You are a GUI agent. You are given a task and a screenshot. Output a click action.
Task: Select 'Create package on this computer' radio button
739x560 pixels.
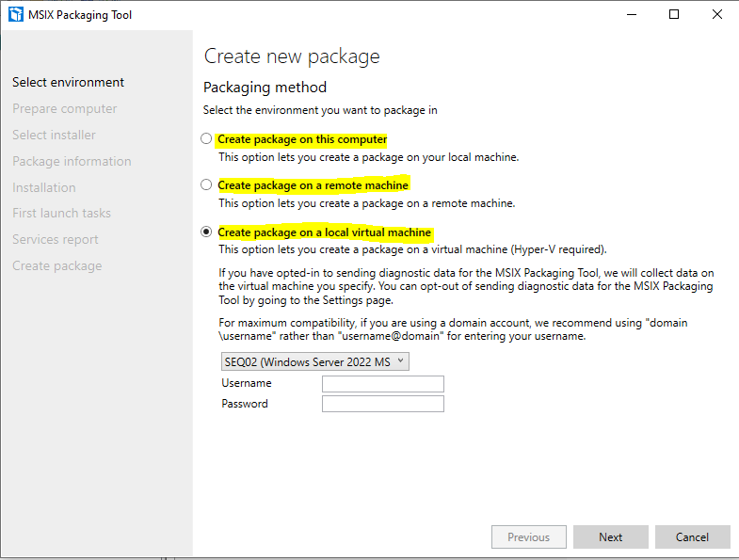[207, 139]
